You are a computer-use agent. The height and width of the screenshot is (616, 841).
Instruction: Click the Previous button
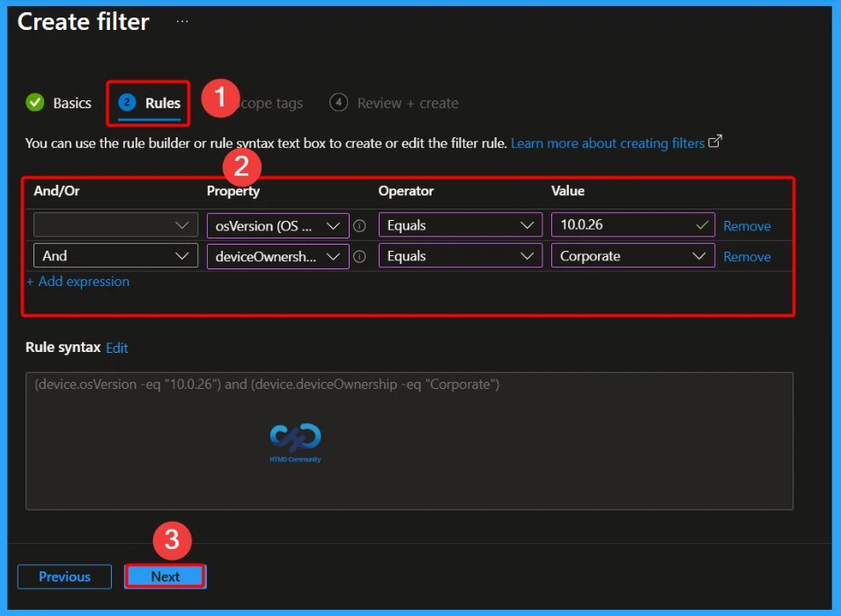pyautogui.click(x=64, y=576)
